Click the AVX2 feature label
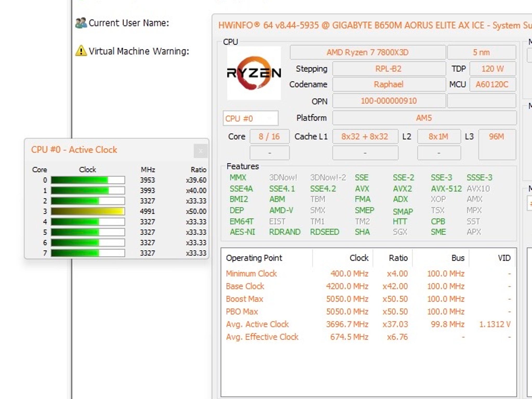This screenshot has width=532, height=399. tap(402, 189)
